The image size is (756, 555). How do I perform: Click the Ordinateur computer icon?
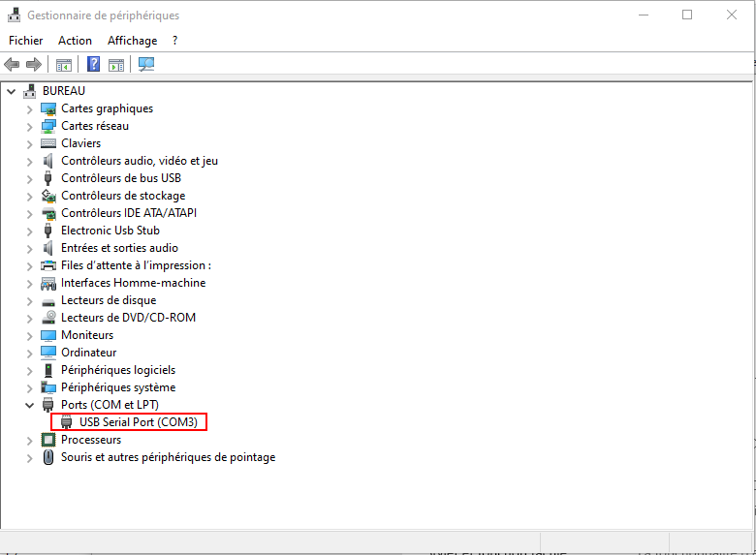click(48, 353)
